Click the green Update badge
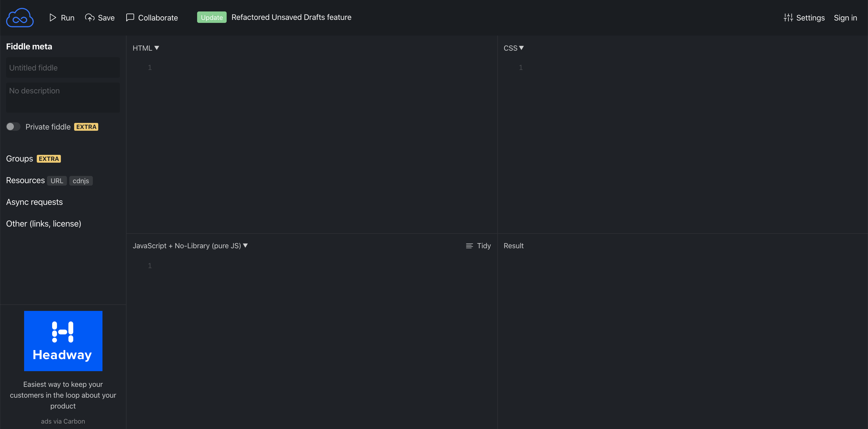 [x=212, y=17]
